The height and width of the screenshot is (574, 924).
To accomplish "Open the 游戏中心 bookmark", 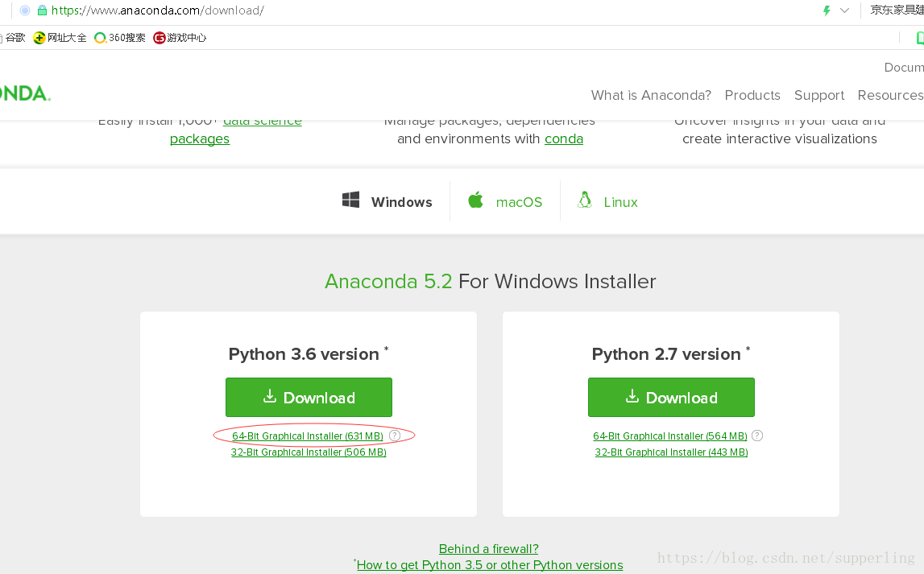I will (180, 38).
